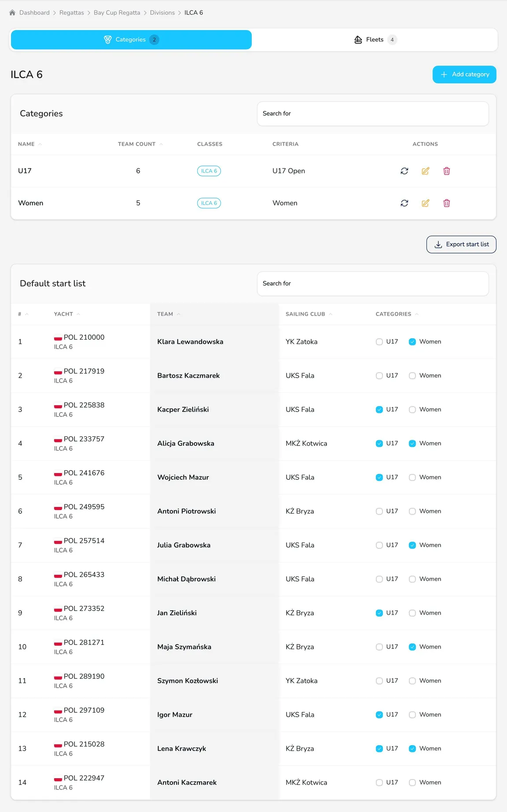Toggle U17 for Klara Lewandowska
This screenshot has height=812, width=507.
pos(379,342)
